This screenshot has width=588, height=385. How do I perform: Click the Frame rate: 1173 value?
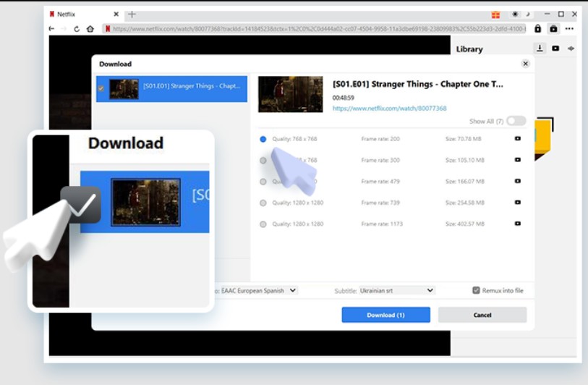pyautogui.click(x=382, y=224)
